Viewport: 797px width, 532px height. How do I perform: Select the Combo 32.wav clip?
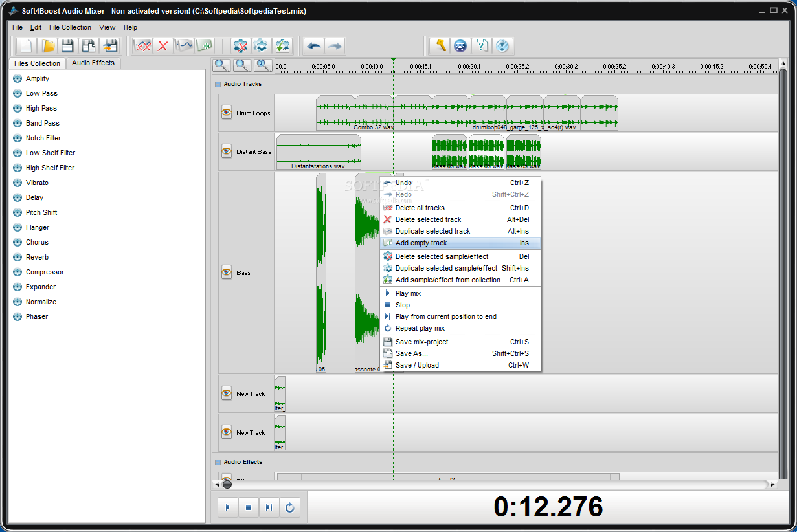[374, 113]
